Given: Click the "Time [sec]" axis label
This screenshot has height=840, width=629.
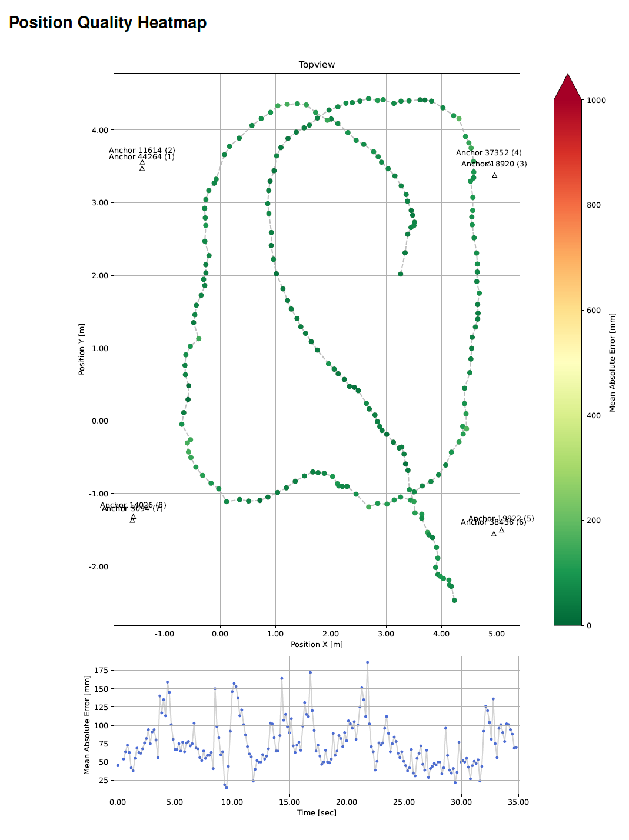Looking at the screenshot, I should (317, 813).
